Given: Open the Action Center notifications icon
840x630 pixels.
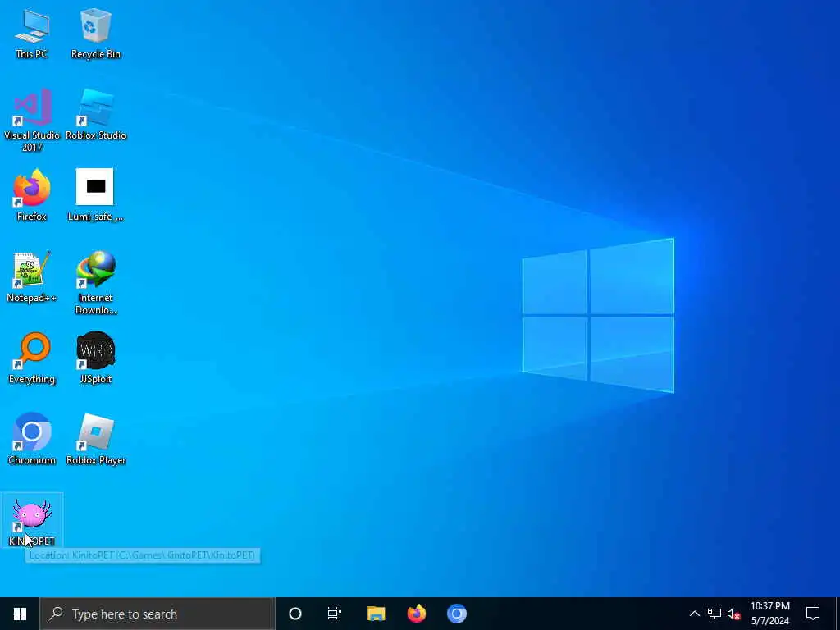Looking at the screenshot, I should point(813,614).
